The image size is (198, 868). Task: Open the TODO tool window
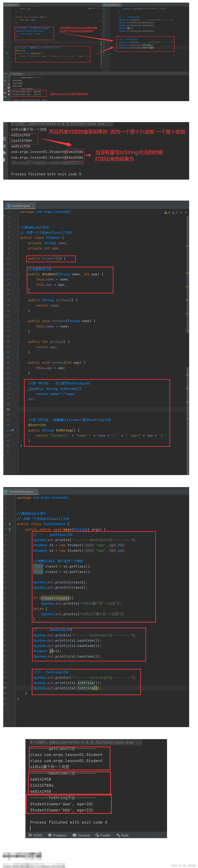[35, 835]
